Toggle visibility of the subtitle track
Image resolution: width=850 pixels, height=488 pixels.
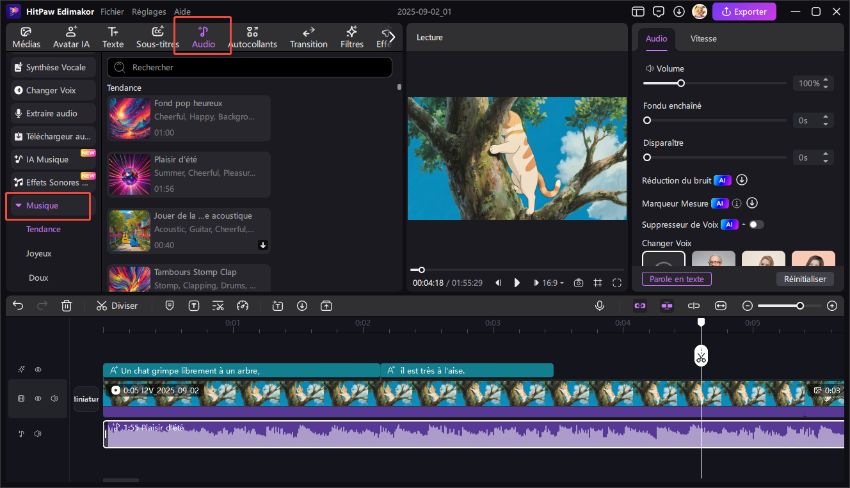pos(38,369)
